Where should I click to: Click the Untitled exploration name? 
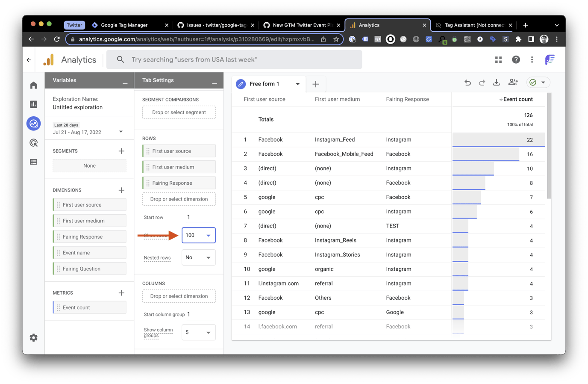(x=77, y=107)
